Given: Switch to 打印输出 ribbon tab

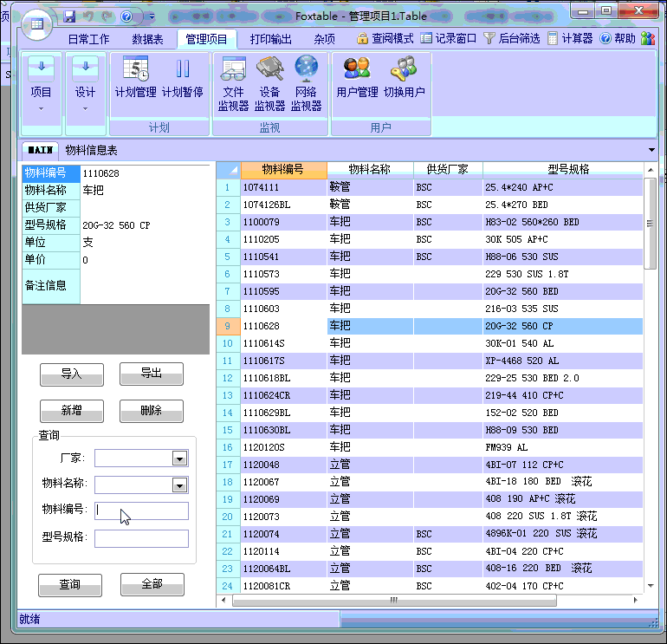Looking at the screenshot, I should 271,39.
